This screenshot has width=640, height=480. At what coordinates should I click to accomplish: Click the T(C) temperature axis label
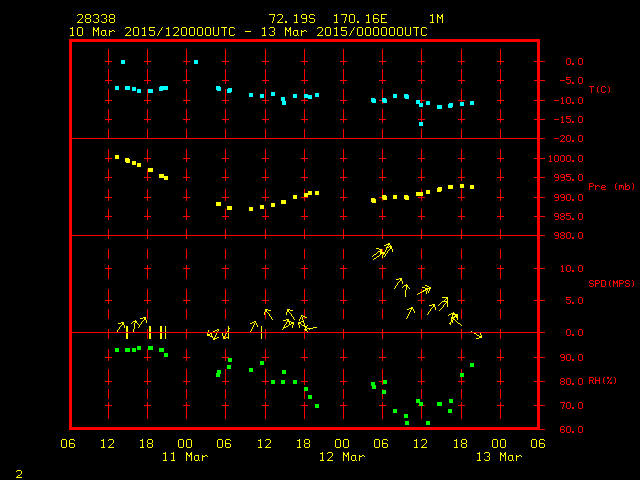pyautogui.click(x=600, y=90)
